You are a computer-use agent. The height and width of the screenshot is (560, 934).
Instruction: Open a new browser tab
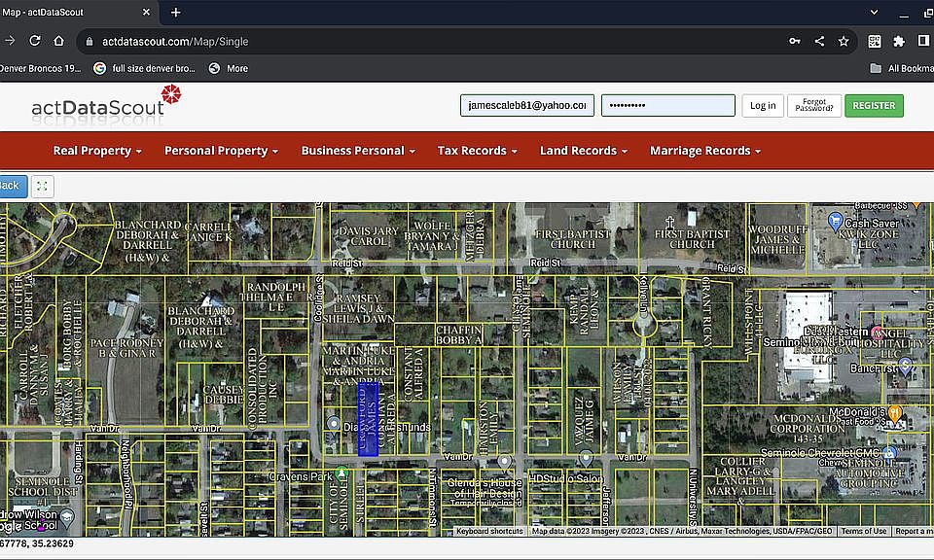[x=176, y=12]
